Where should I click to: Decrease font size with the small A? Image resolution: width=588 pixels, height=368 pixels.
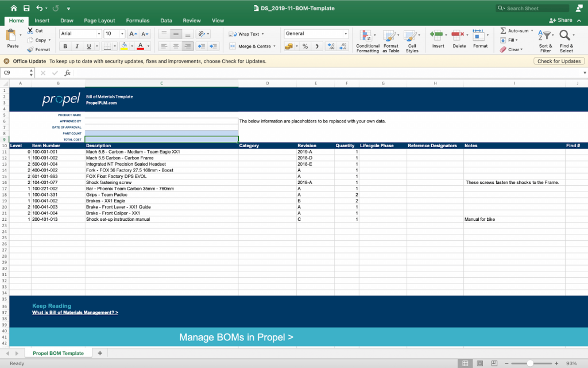[145, 34]
